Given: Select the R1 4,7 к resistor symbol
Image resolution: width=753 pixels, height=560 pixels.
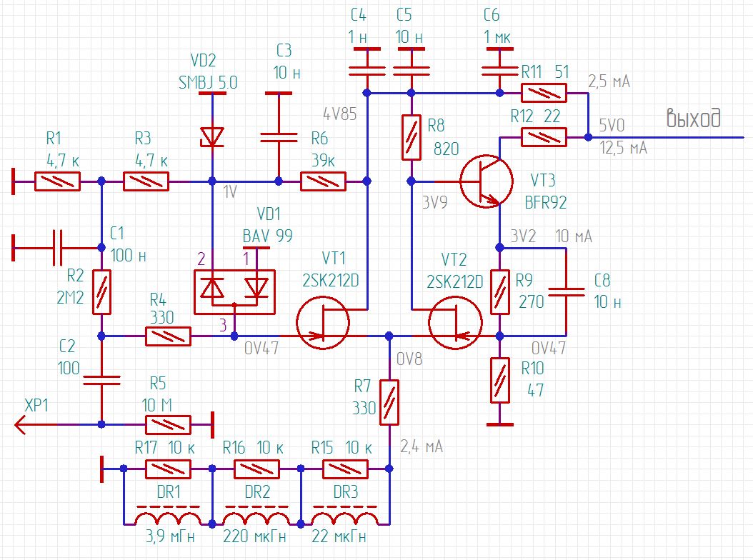Looking at the screenshot, I should click(56, 181).
